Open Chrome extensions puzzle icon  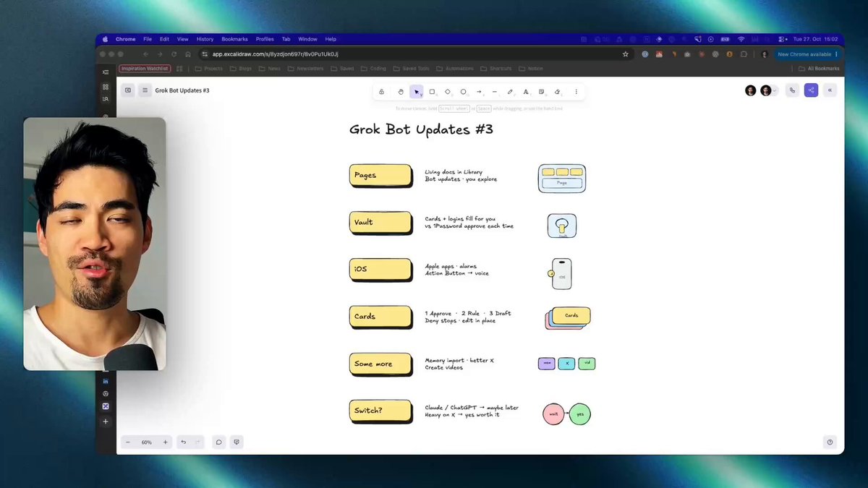[x=743, y=54]
